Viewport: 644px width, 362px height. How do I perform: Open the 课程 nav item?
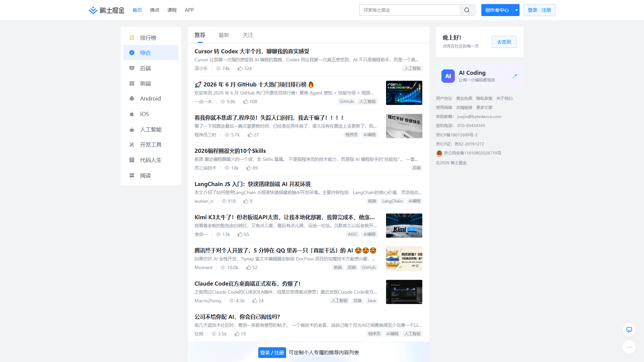[172, 10]
